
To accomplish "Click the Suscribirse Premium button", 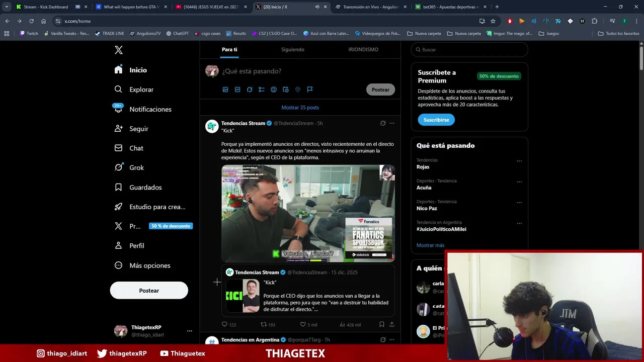I will [x=436, y=120].
